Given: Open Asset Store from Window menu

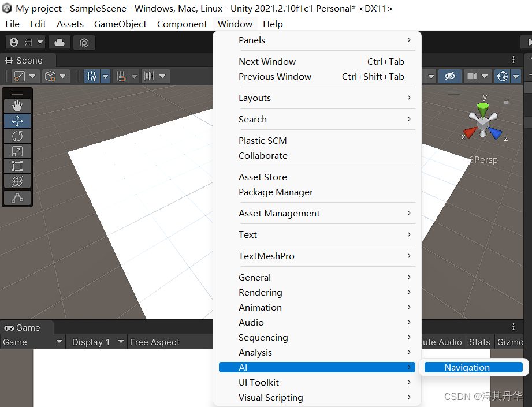Looking at the screenshot, I should pyautogui.click(x=317, y=177).
